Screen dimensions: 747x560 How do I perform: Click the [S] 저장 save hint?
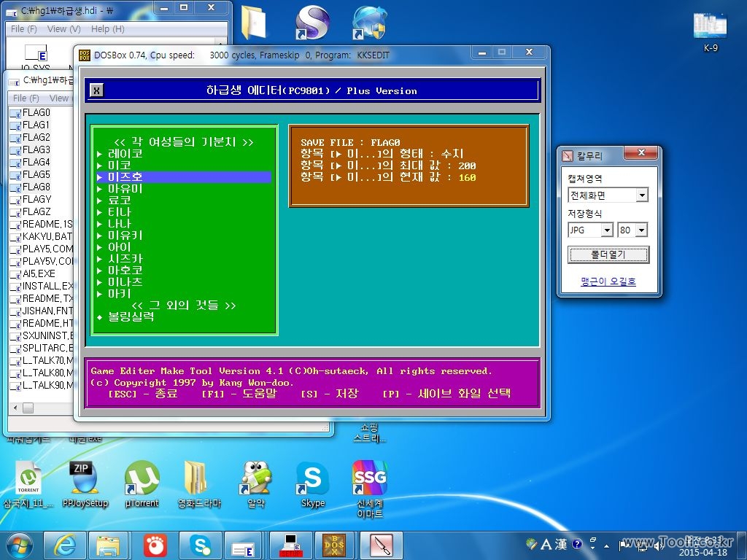pyautogui.click(x=330, y=393)
